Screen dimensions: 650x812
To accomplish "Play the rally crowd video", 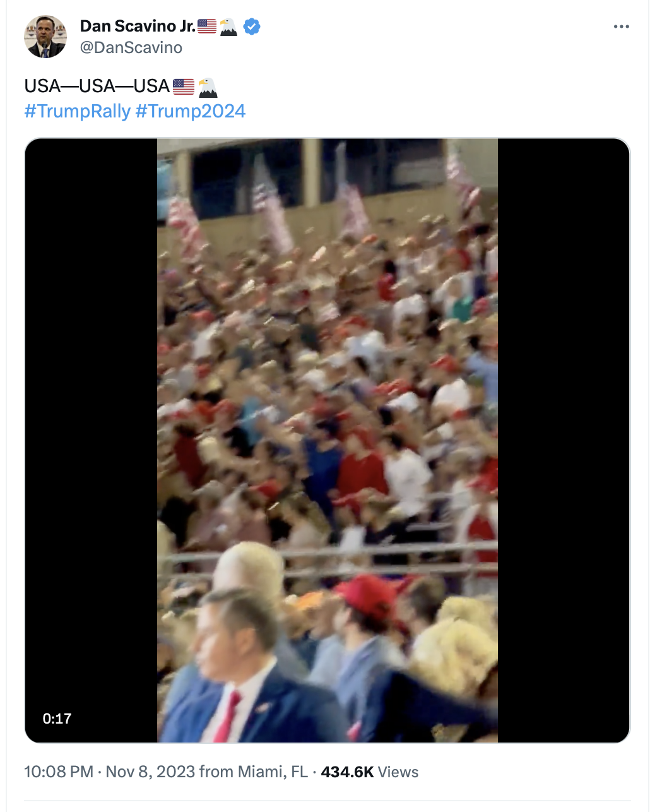I will 328,440.
